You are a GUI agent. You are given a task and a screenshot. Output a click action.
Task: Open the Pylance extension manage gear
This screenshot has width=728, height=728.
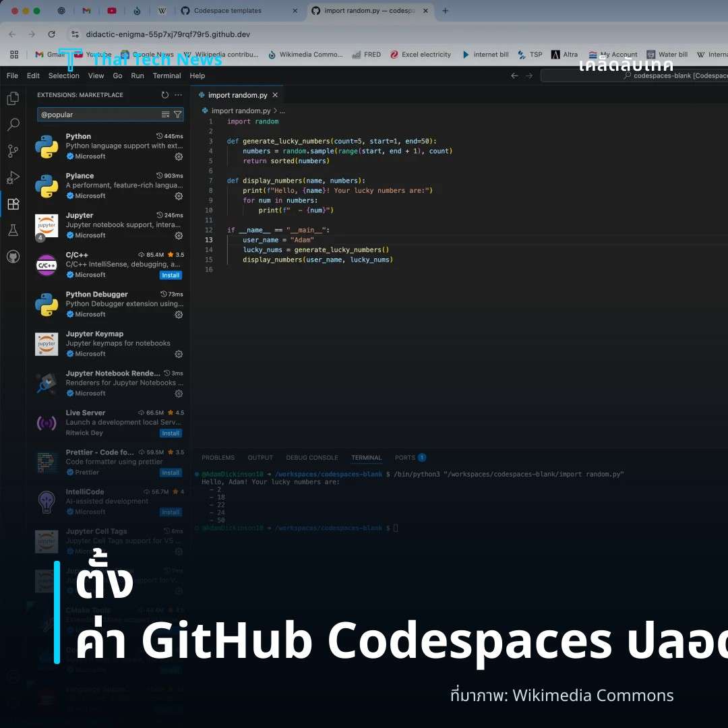click(179, 196)
